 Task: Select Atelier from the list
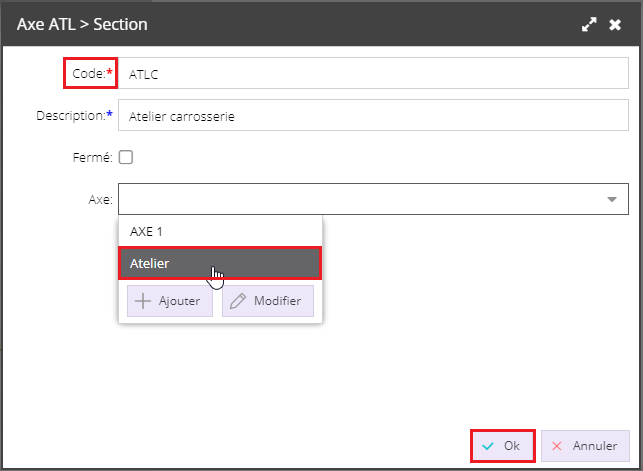point(220,263)
